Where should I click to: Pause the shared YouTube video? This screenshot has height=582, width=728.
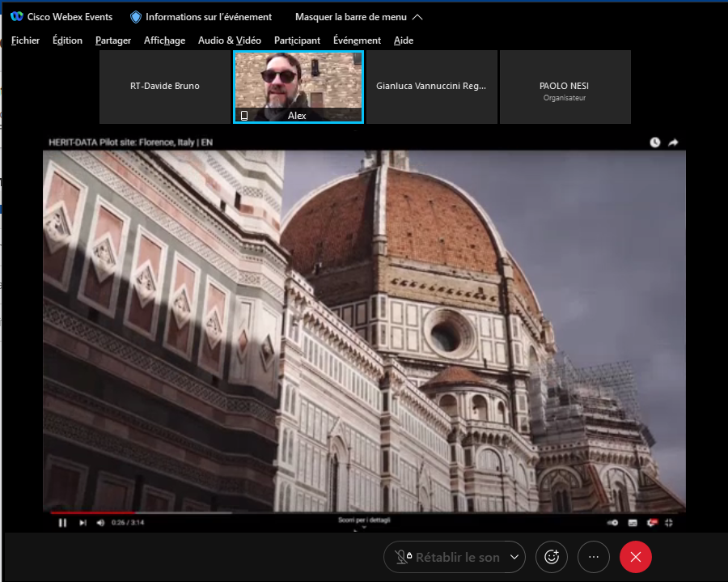pos(62,523)
